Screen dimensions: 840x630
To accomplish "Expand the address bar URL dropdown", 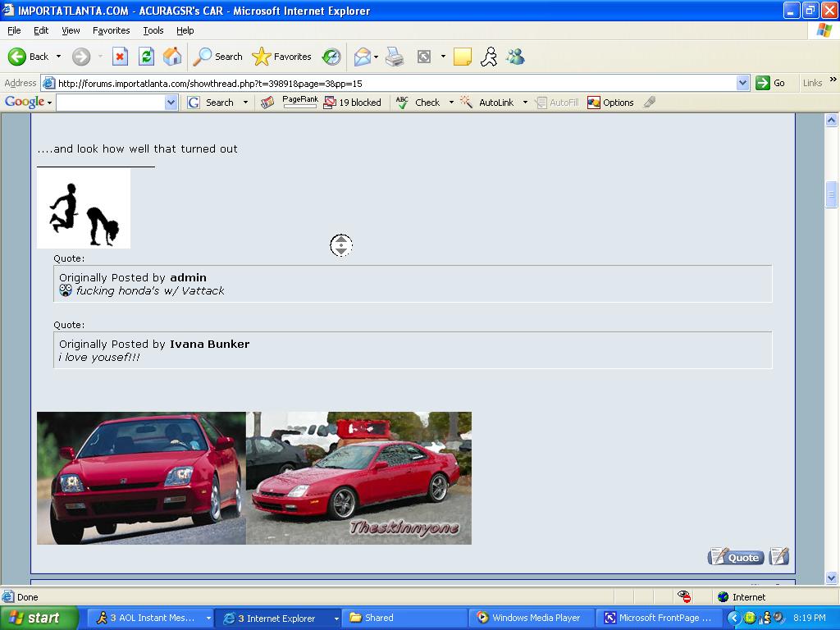I will point(742,83).
